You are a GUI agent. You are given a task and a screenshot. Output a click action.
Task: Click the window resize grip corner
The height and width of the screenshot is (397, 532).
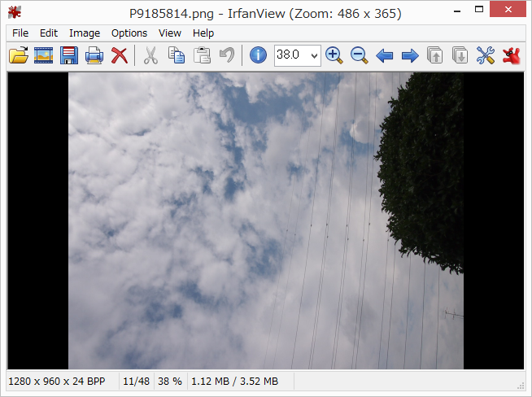point(521,386)
